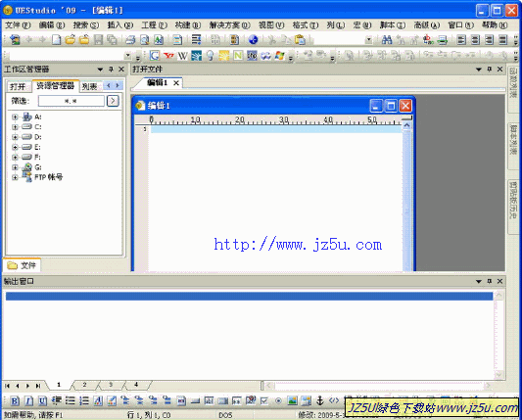Click the PHP toolbar icon
Viewport: 522px width, 420px height.
[x=252, y=55]
